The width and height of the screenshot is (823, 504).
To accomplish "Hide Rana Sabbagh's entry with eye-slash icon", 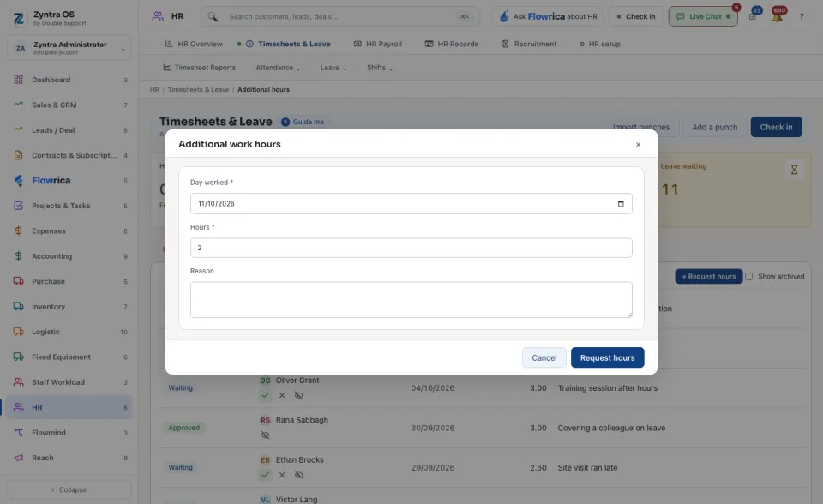I will [x=265, y=435].
